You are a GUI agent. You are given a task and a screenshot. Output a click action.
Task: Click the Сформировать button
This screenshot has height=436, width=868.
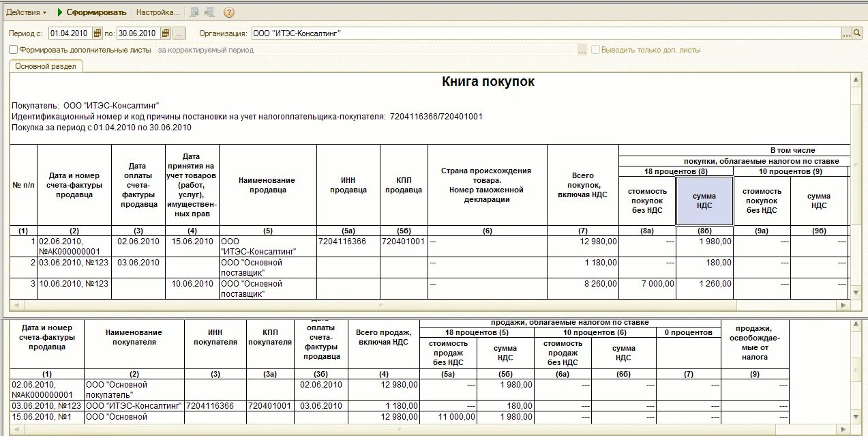click(92, 12)
